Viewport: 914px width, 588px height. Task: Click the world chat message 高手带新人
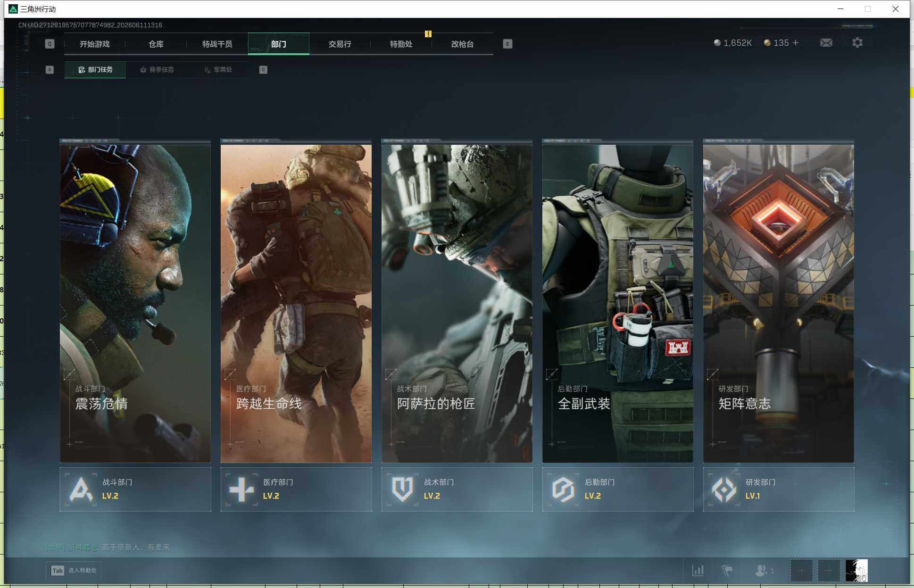pyautogui.click(x=136, y=547)
